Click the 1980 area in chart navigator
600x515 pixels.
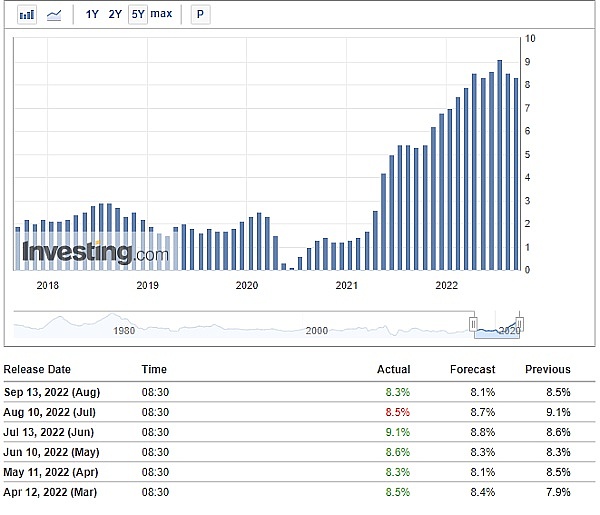click(124, 330)
